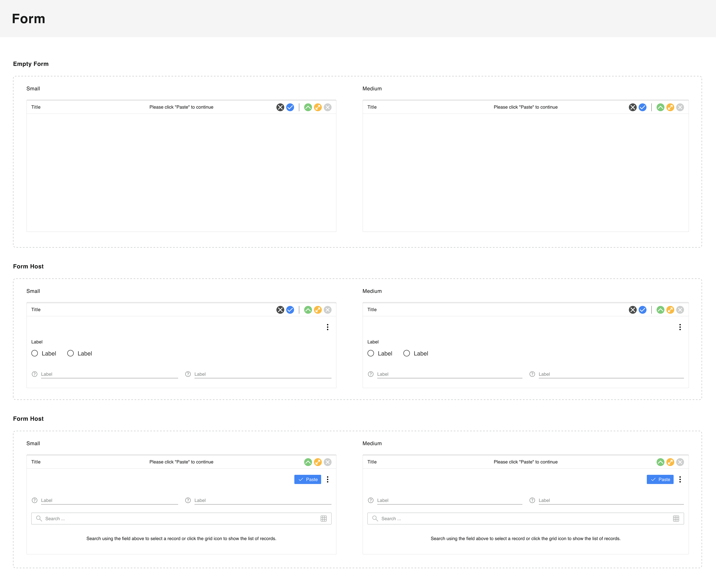Image resolution: width=716 pixels, height=588 pixels.
Task: Click blue checkmark icon in Empty Form Medium panel
Action: [642, 107]
